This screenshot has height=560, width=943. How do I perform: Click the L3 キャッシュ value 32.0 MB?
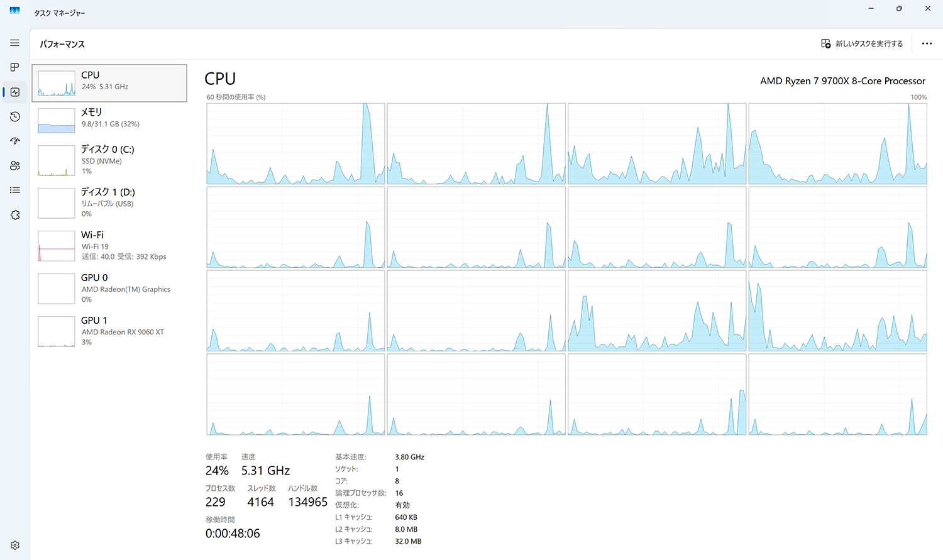point(408,541)
